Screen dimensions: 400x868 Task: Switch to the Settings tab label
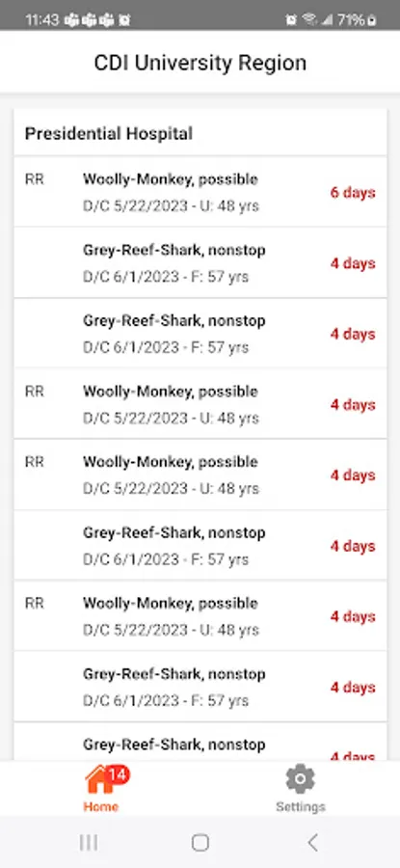pos(301,806)
